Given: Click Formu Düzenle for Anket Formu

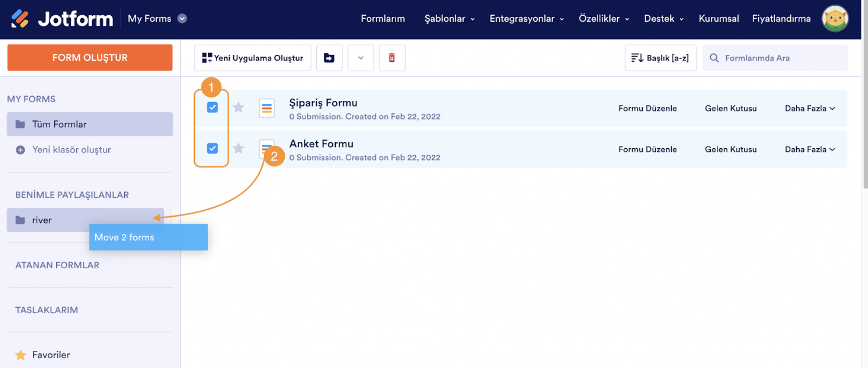Looking at the screenshot, I should tap(648, 150).
